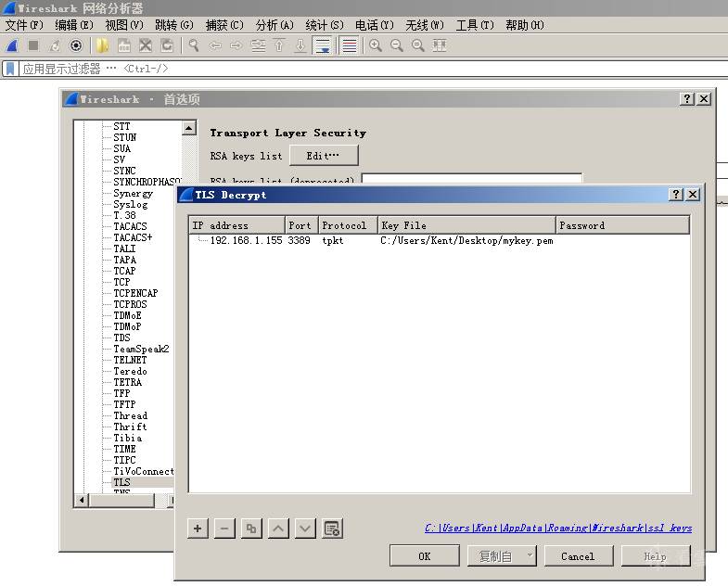Viewport: 728px width, 586px height.
Task: Select Teredo in the protocol tree
Action: click(130, 371)
